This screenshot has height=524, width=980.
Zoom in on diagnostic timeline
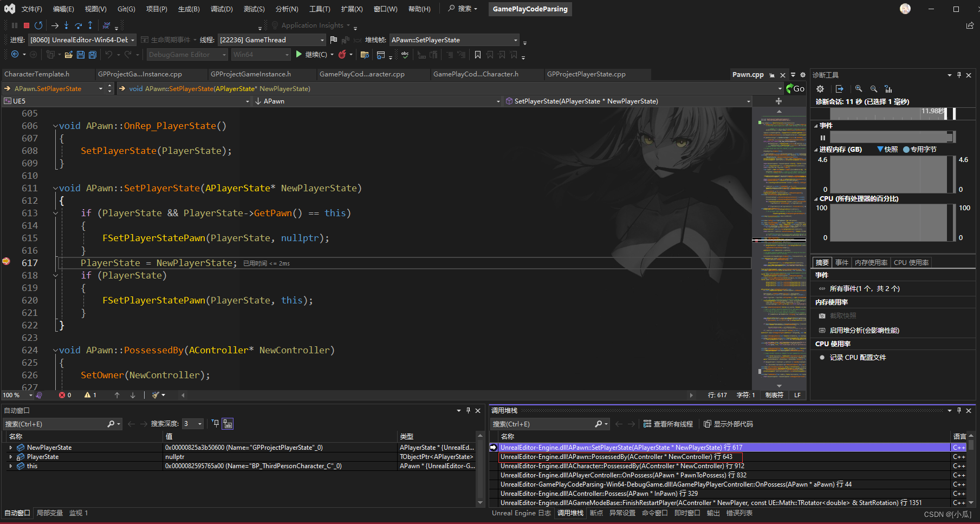click(859, 89)
